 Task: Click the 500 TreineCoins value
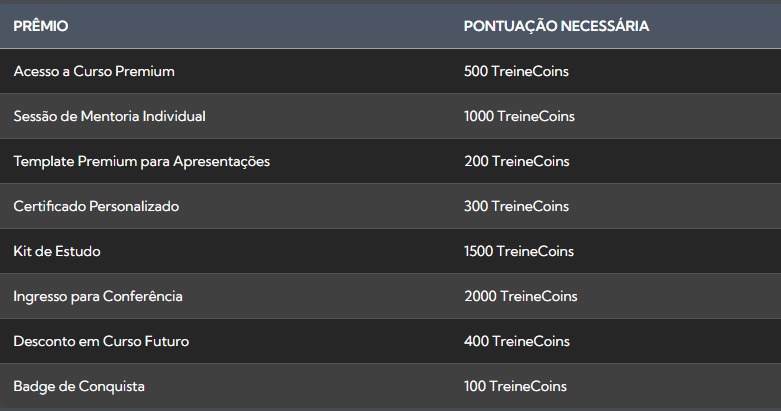coord(516,71)
